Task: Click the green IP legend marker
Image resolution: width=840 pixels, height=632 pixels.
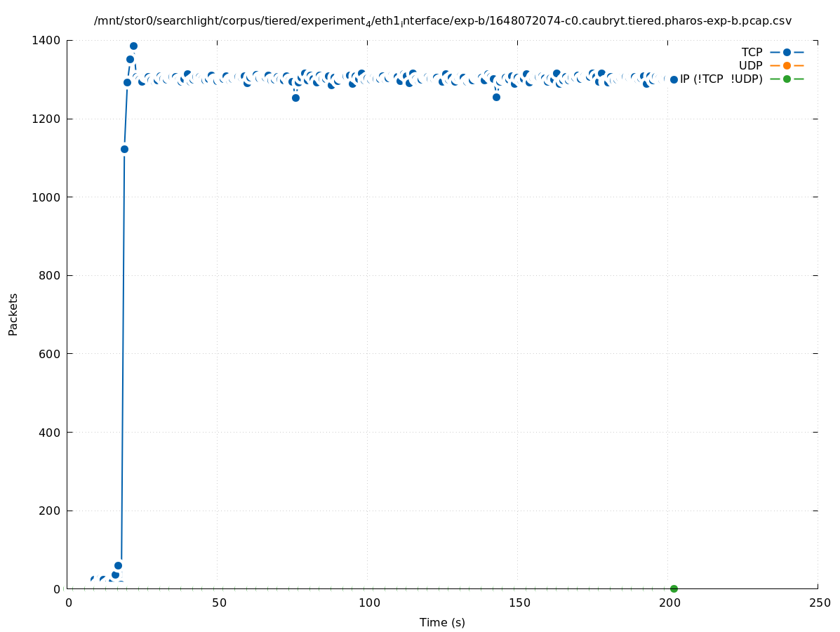Action: click(x=787, y=79)
